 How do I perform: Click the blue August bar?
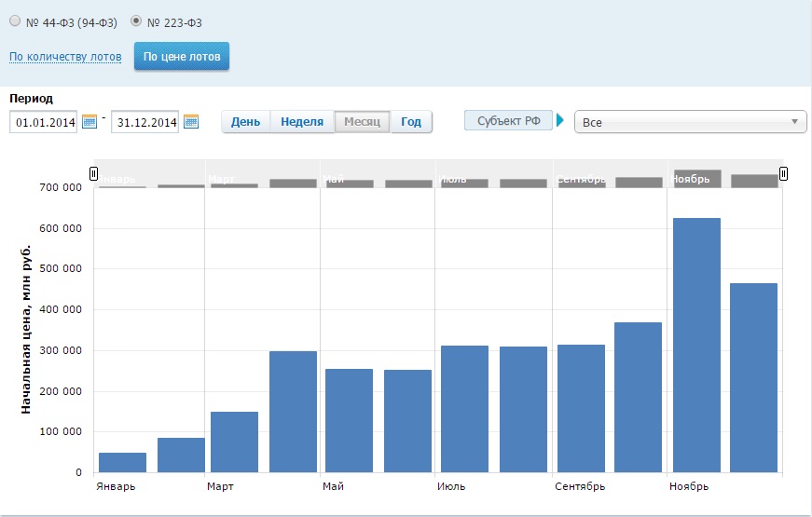524,410
